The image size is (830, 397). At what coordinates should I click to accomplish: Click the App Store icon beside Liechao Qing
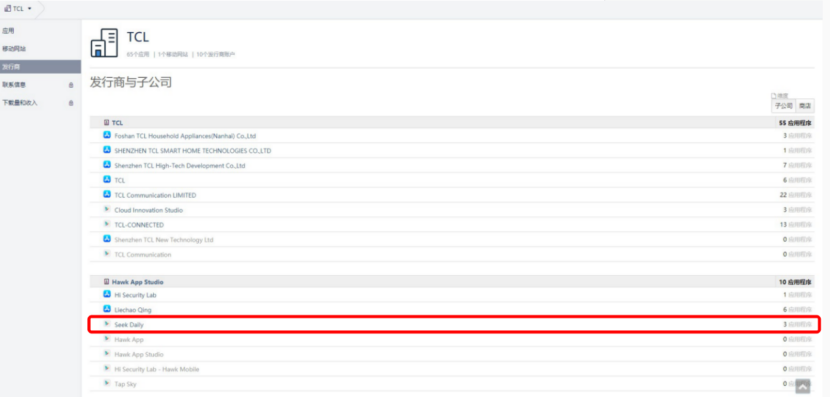point(107,310)
